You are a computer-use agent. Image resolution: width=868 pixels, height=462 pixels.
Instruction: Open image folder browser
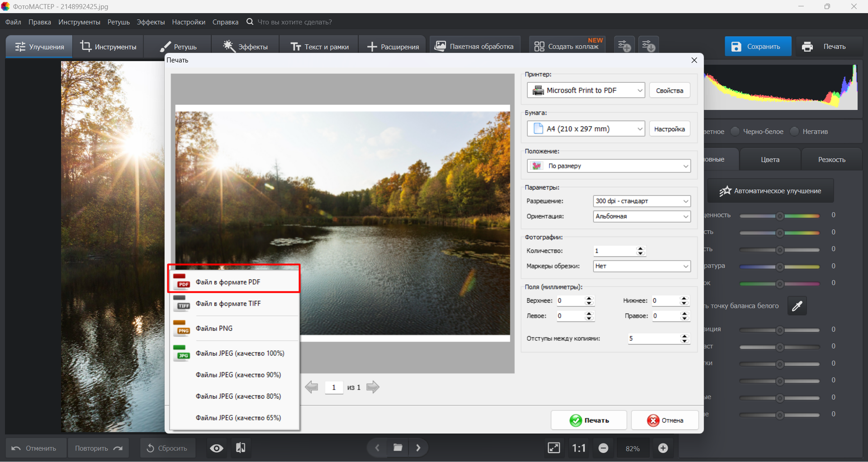[398, 448]
